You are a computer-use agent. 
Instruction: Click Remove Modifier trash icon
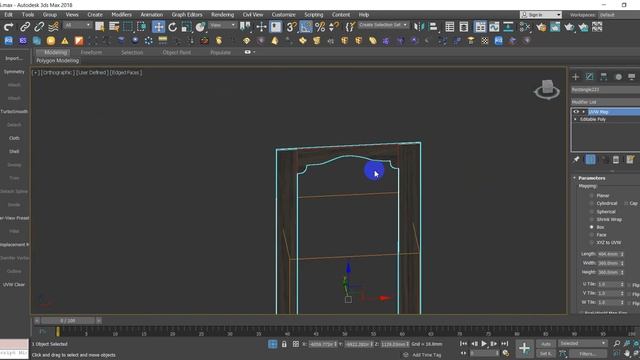click(616, 160)
